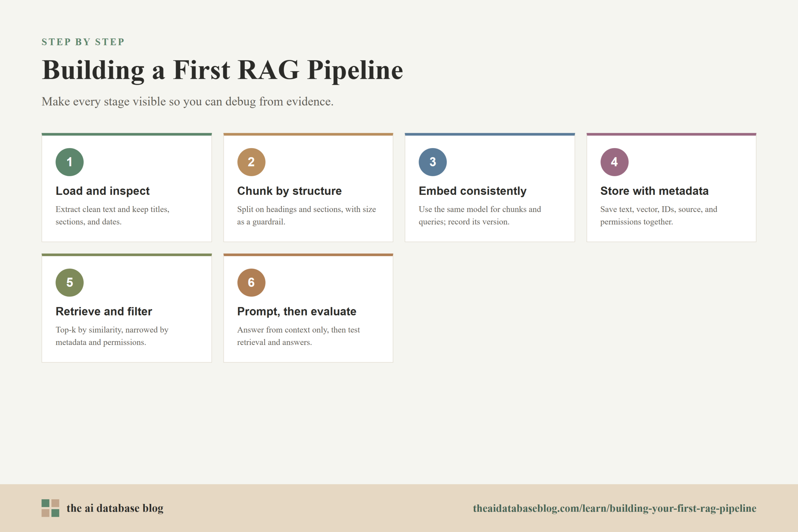The image size is (798, 532).
Task: Click the brown step 6 circle
Action: [251, 283]
